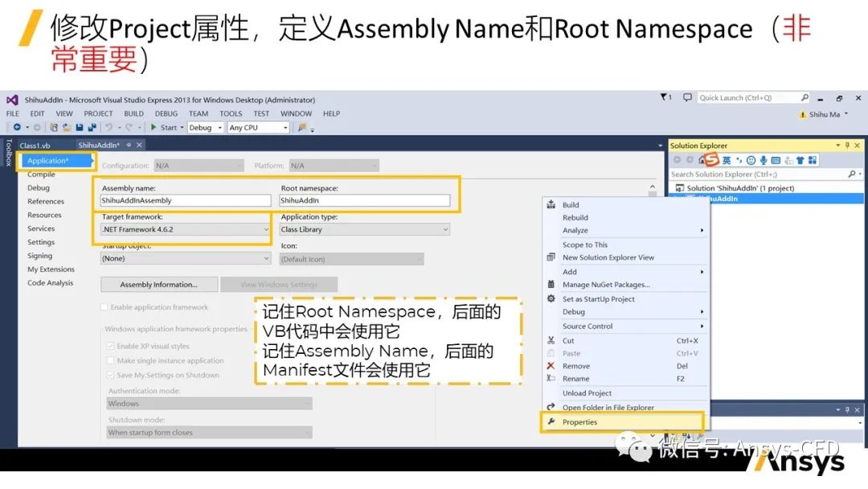
Task: Toggle the Enable XP visual styles checkbox
Action: point(110,346)
